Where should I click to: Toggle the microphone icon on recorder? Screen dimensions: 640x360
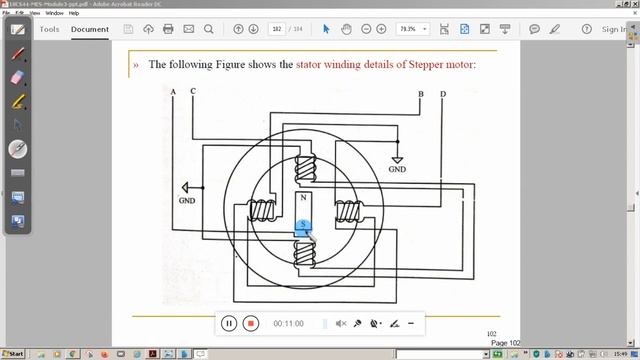click(x=357, y=324)
